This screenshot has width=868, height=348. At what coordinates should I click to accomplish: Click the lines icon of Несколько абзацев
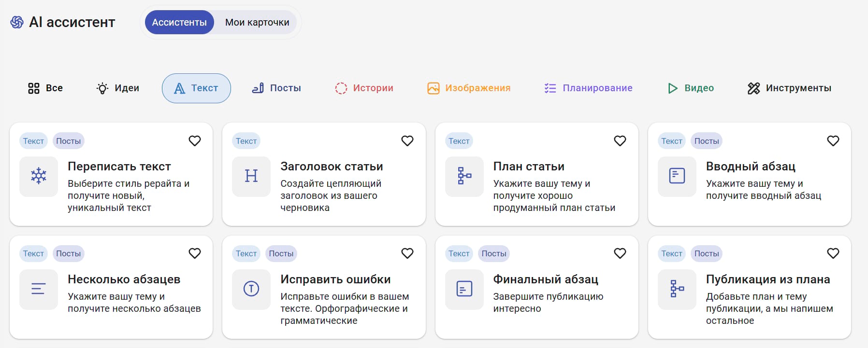click(39, 289)
